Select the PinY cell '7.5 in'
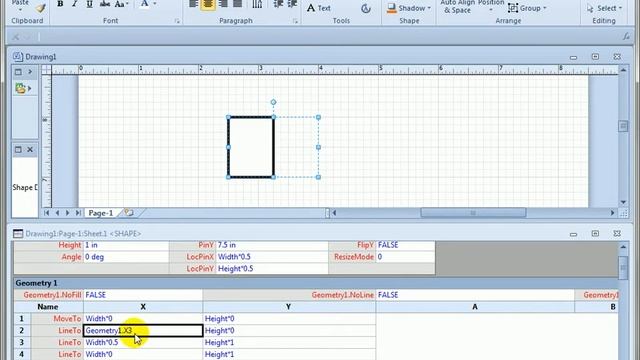 click(272, 245)
